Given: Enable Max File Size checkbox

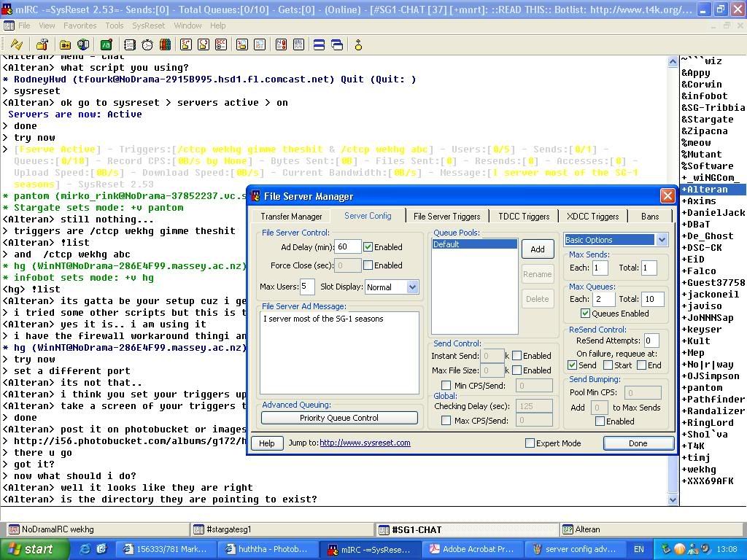Looking at the screenshot, I should 516,370.
